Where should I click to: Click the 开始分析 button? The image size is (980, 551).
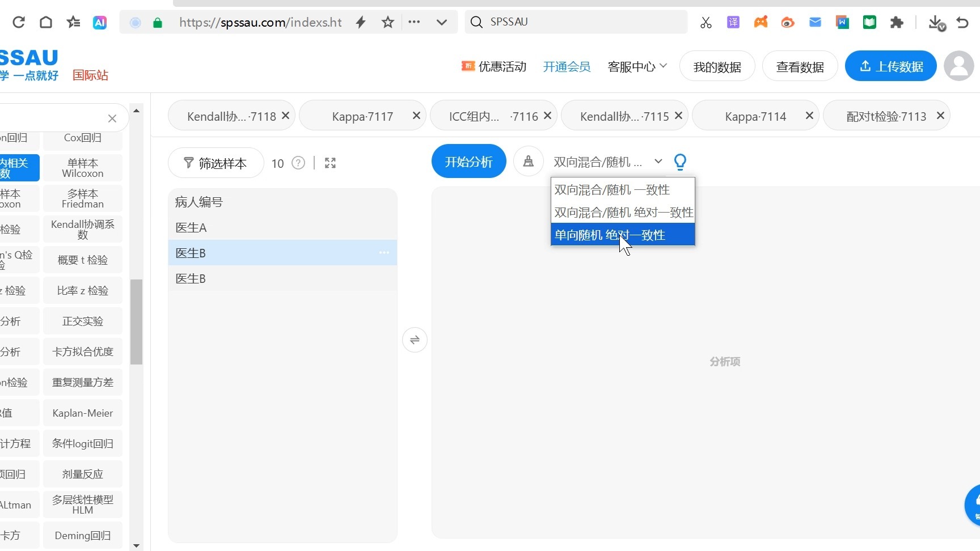click(x=468, y=161)
